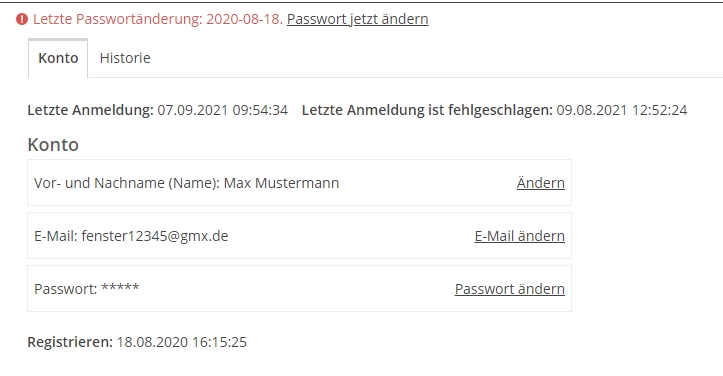Click the bold 'Letzte Anmeldung:' label
The image size is (723, 376).
tap(90, 110)
